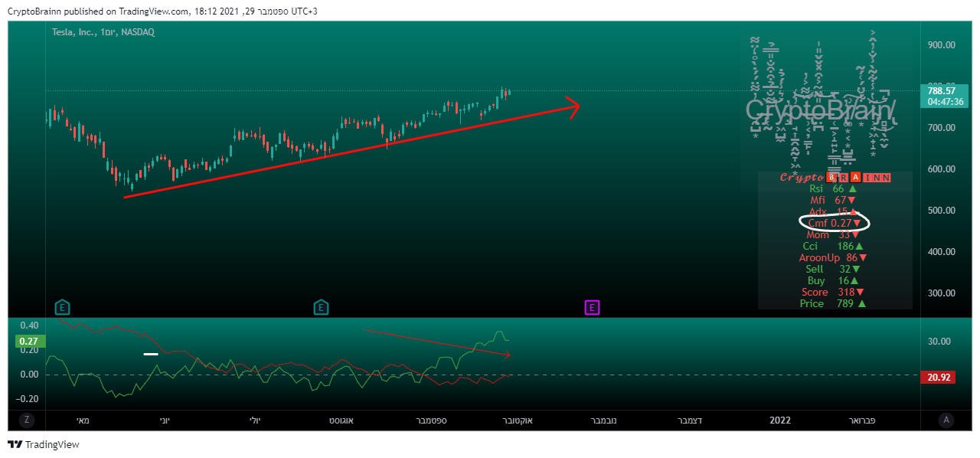Screen dimensions: 980x458
Task: Toggle the A auto-scale button
Action: [x=946, y=420]
